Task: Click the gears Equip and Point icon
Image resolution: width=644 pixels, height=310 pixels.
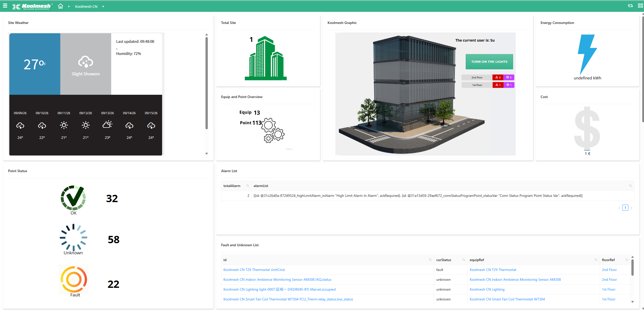Action: tap(273, 130)
